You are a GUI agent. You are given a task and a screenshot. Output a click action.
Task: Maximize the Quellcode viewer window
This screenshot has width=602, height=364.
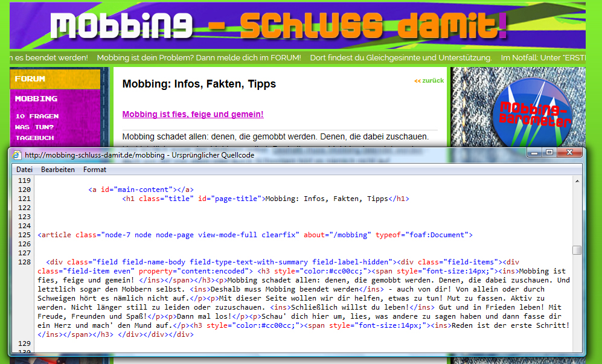coord(551,153)
